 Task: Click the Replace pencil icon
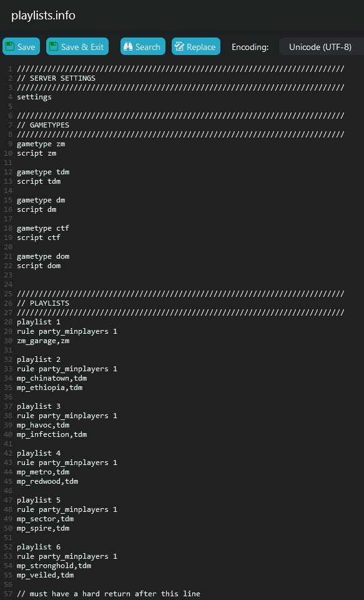[179, 47]
